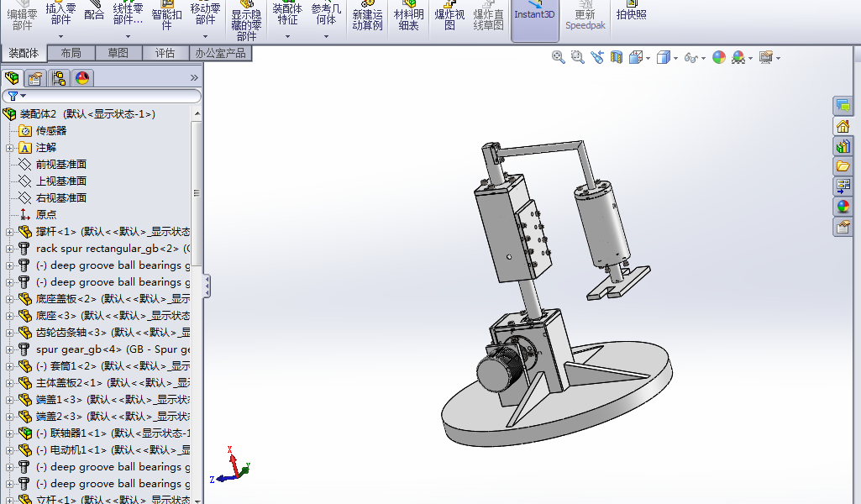Open SolidWorks Resources task pane icon
This screenshot has width=861, height=504.
[843, 126]
